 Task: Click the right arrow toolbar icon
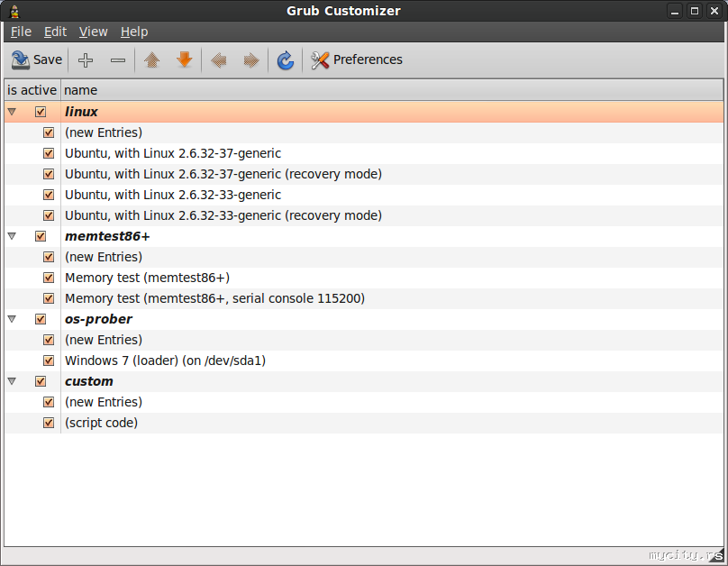click(251, 60)
